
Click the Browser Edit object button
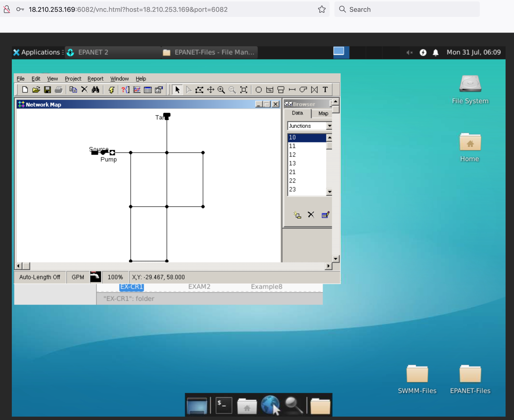(325, 215)
